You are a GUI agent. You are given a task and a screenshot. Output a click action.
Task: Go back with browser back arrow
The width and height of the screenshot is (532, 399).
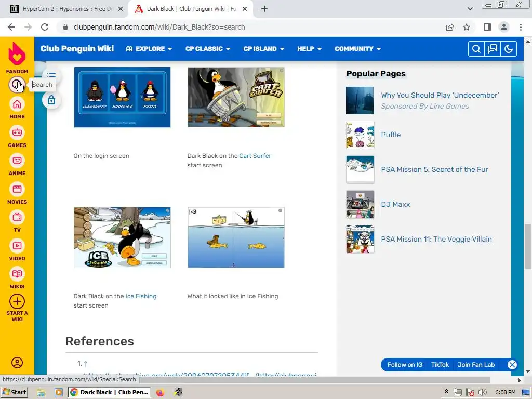[x=11, y=27]
